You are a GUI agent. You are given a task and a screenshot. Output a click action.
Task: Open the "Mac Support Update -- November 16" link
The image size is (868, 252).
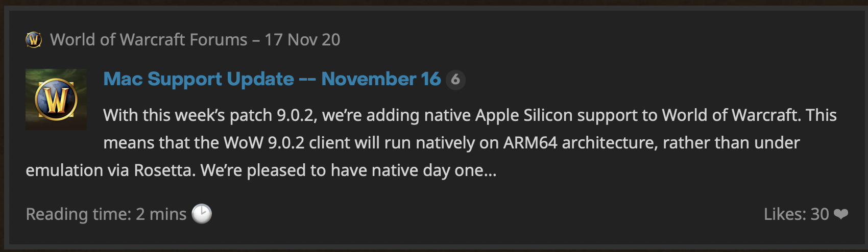(272, 79)
